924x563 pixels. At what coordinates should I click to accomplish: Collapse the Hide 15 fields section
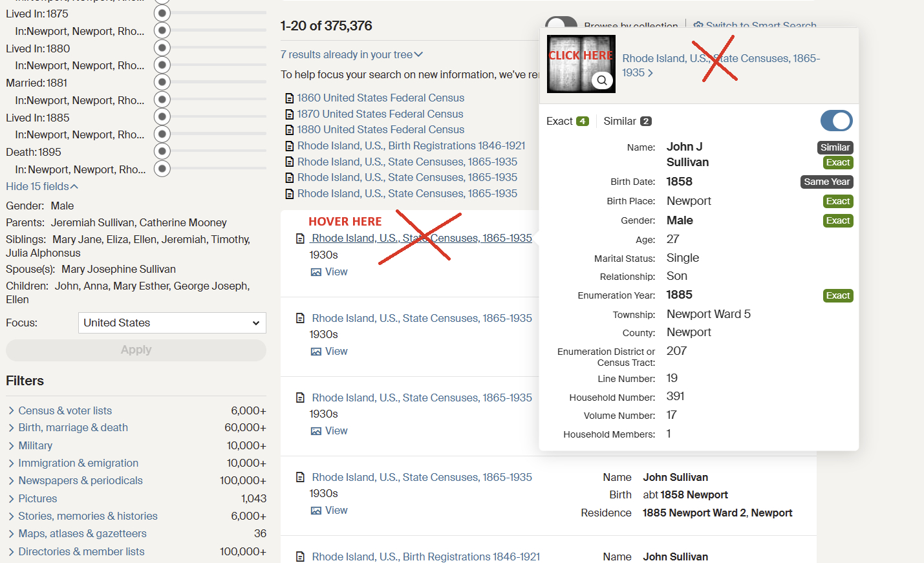42,187
